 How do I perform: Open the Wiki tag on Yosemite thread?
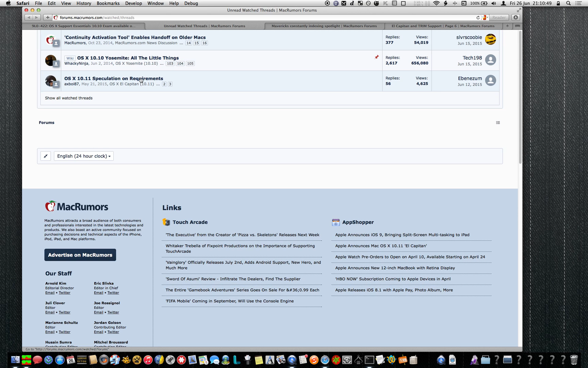click(70, 58)
